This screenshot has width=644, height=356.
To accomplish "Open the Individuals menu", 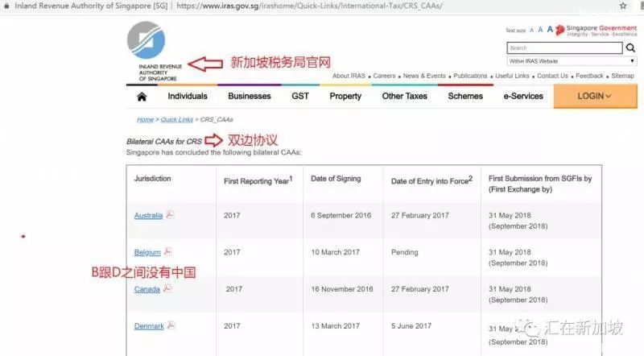I will 188,96.
